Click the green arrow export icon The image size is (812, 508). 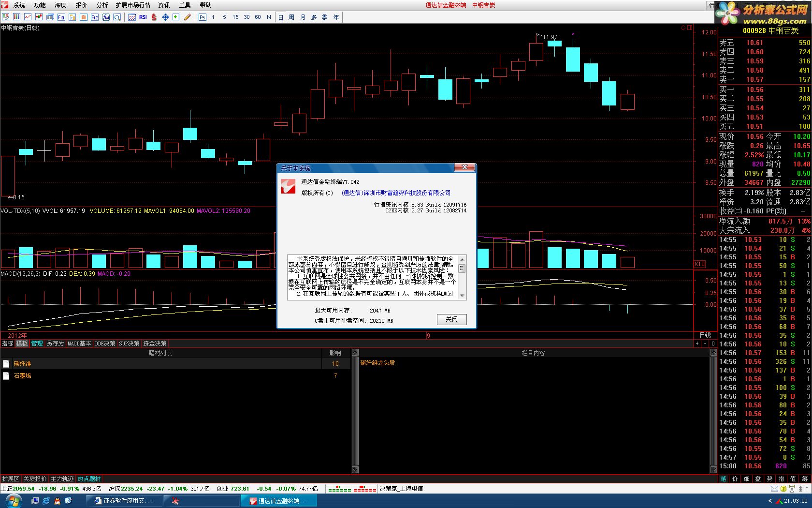pyautogui.click(x=176, y=17)
